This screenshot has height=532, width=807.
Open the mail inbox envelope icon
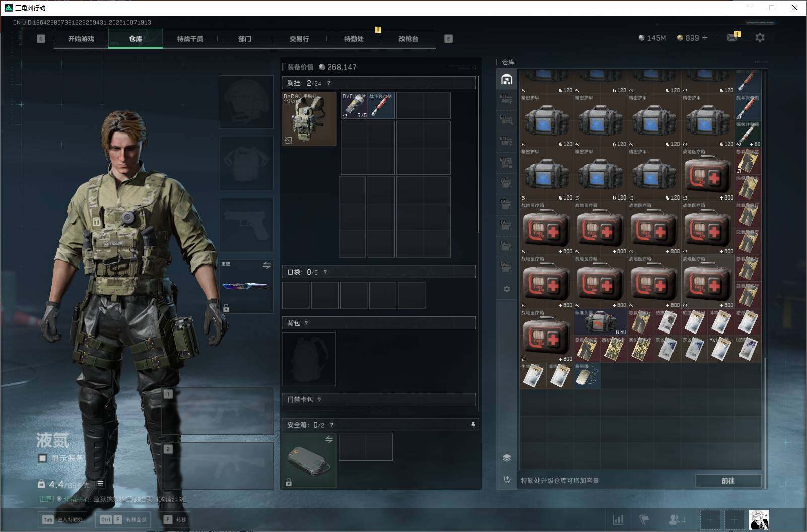click(x=732, y=38)
